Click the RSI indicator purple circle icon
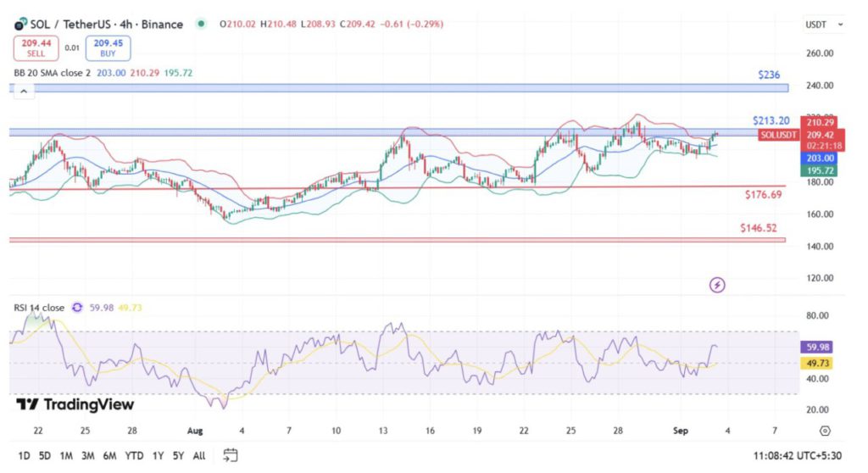868x473 pixels. tap(78, 308)
